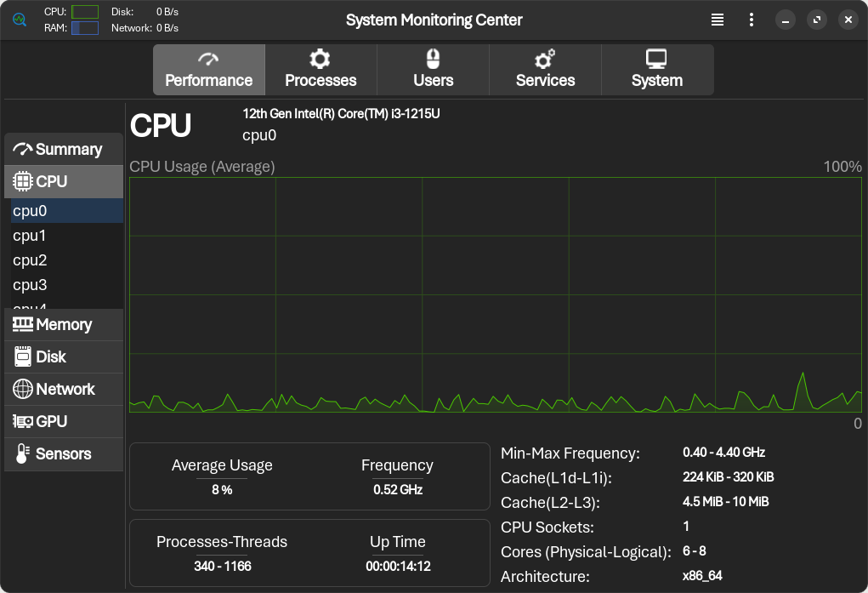This screenshot has width=868, height=593.
Task: Go to the Services tab
Action: [x=545, y=70]
